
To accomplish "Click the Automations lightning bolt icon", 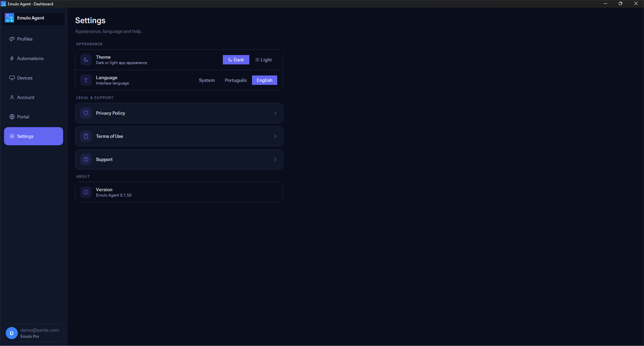I will tap(12, 58).
